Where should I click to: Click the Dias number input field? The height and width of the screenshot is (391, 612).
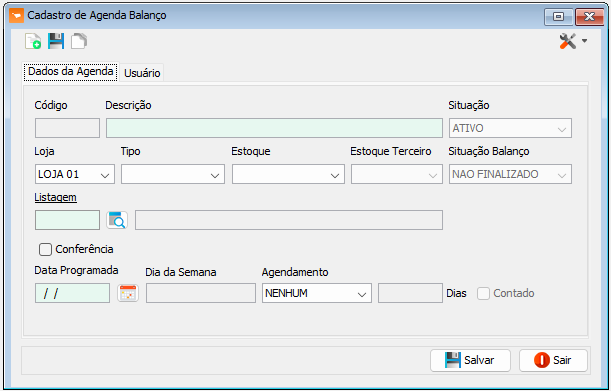pyautogui.click(x=410, y=293)
